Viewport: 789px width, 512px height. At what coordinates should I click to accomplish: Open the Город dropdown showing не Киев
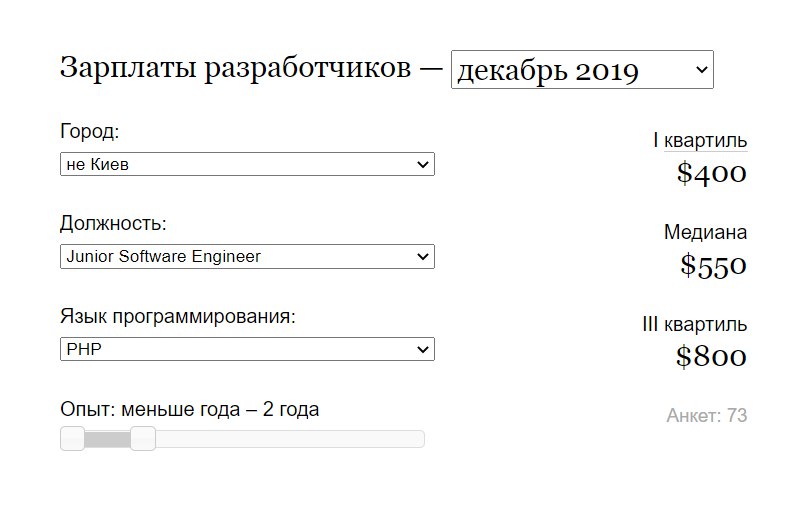click(x=247, y=165)
